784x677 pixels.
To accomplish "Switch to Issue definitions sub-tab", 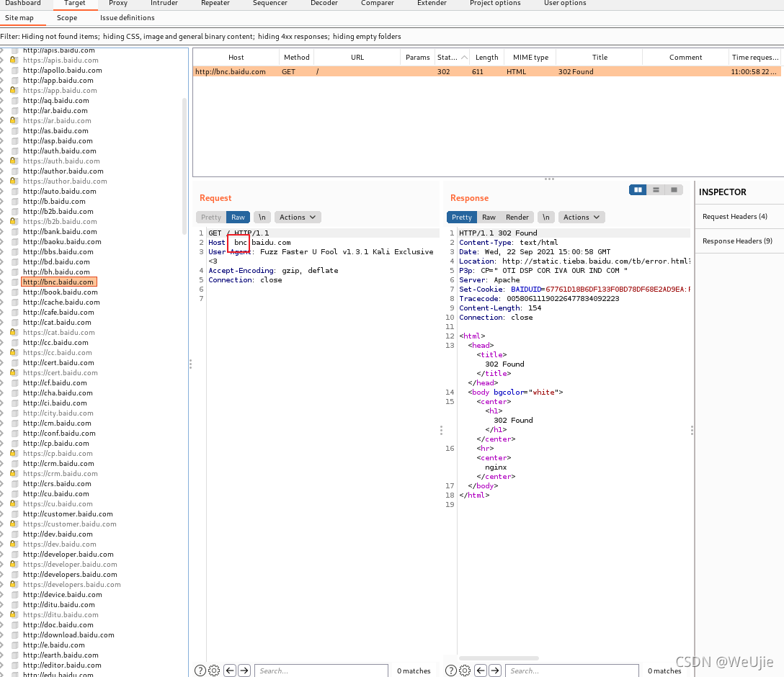I will [127, 17].
